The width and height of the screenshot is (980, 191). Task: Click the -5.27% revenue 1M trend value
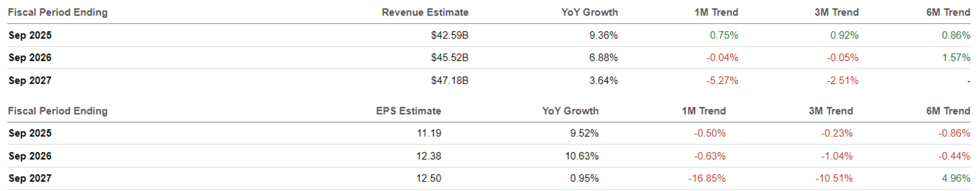point(722,81)
